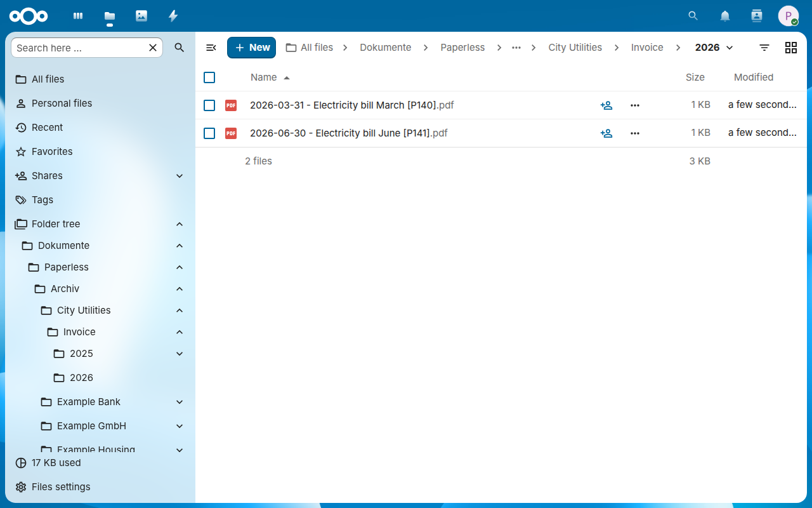Share the Electricity bill March file
This screenshot has height=508, width=812.
[606, 105]
